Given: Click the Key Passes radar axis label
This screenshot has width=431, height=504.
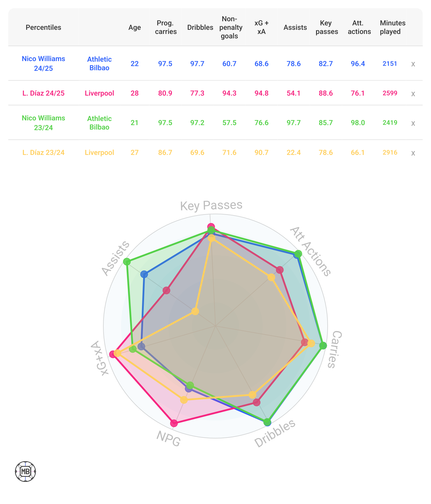Looking at the screenshot, I should click(x=211, y=205).
